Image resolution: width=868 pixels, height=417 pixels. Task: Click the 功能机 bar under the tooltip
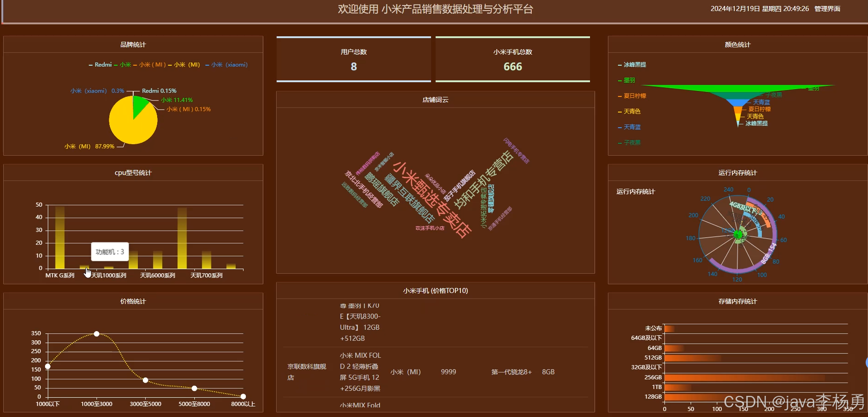(84, 267)
